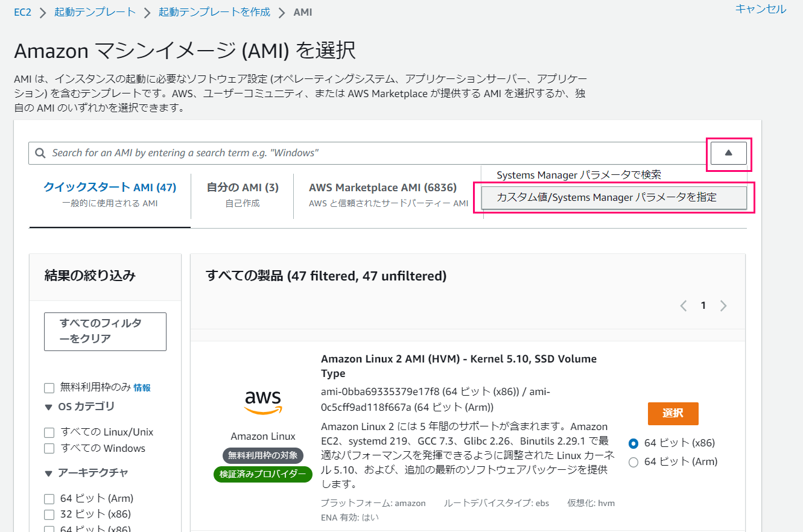Click the aws Amazon Linux logo image
The image size is (803, 532).
(262, 399)
